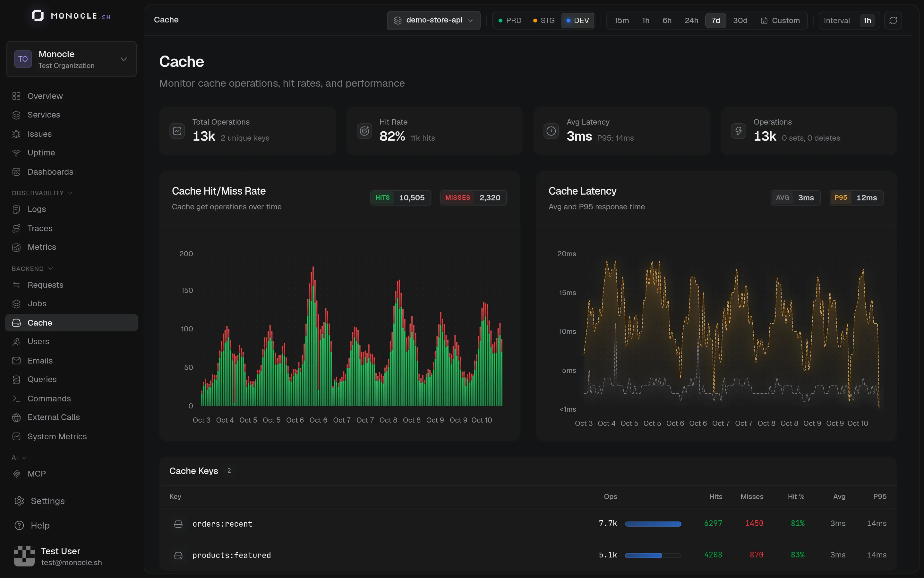This screenshot has height=578, width=924.
Task: Open the Overview grid icon
Action: [x=16, y=96]
